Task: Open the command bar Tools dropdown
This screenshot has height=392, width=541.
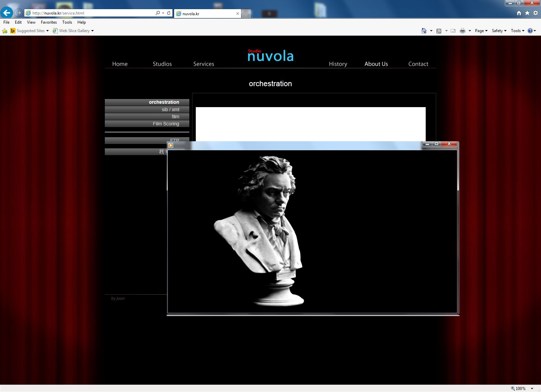Action: [x=518, y=31]
